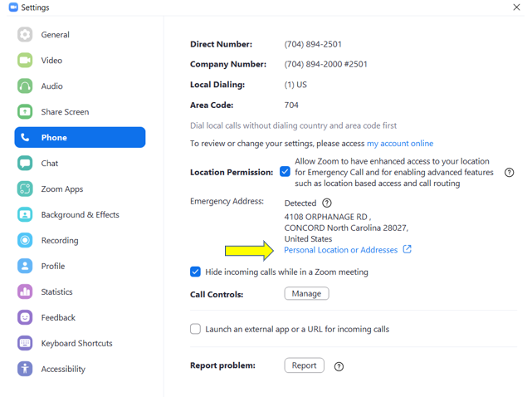Image resolution: width=532 pixels, height=397 pixels.
Task: Disable the Location Permission checkbox
Action: click(285, 172)
